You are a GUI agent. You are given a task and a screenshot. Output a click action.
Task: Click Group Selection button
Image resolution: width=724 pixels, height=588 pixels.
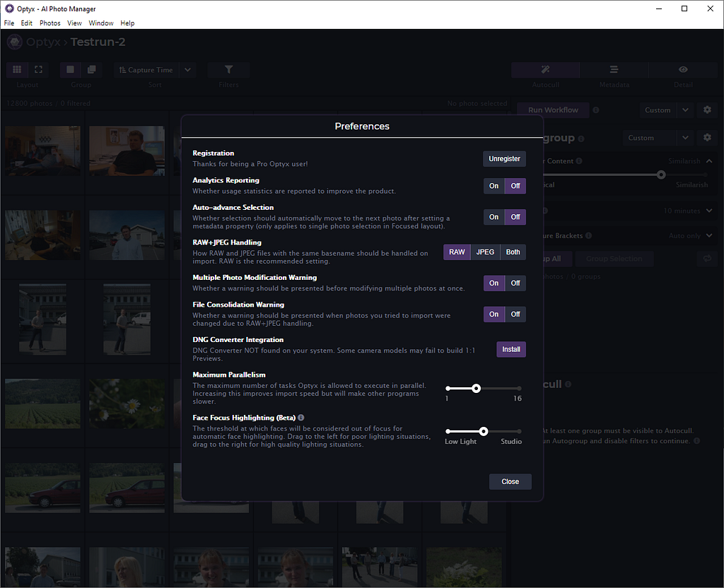pos(614,259)
